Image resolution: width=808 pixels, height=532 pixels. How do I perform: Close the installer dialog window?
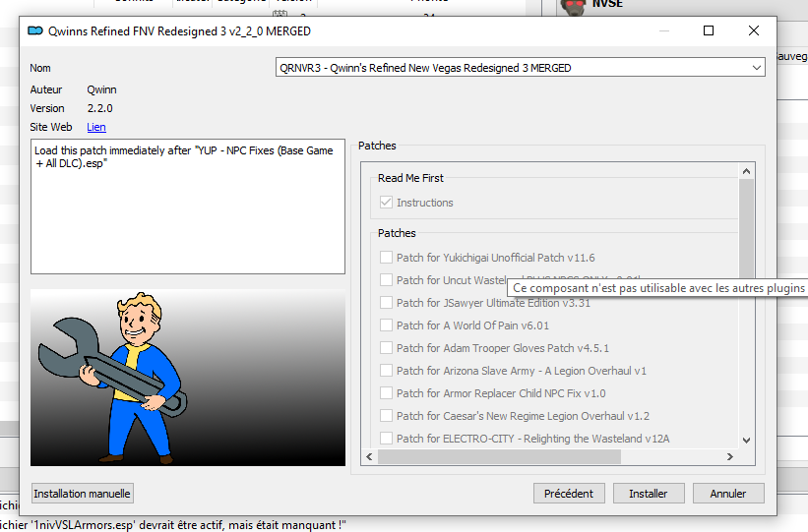click(x=753, y=30)
